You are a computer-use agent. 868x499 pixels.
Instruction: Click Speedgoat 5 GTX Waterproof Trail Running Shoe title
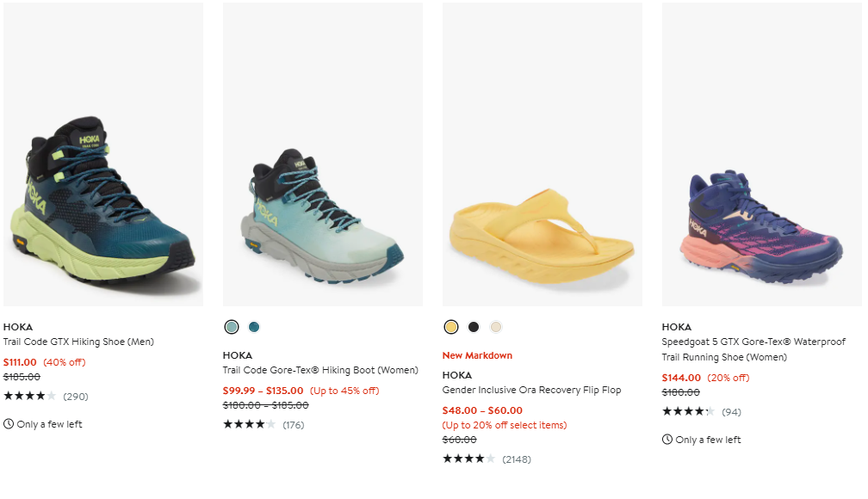(753, 349)
